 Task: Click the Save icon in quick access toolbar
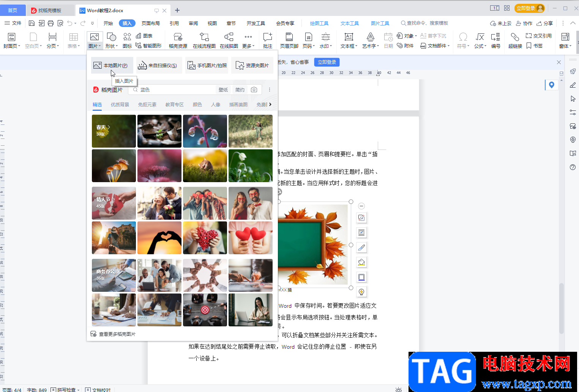tap(32, 23)
